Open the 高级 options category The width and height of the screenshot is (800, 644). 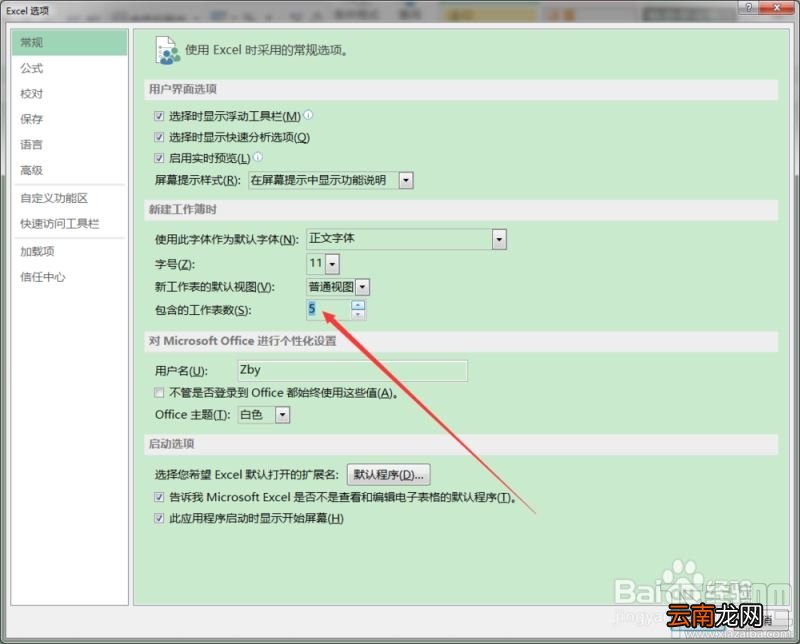pyautogui.click(x=69, y=170)
